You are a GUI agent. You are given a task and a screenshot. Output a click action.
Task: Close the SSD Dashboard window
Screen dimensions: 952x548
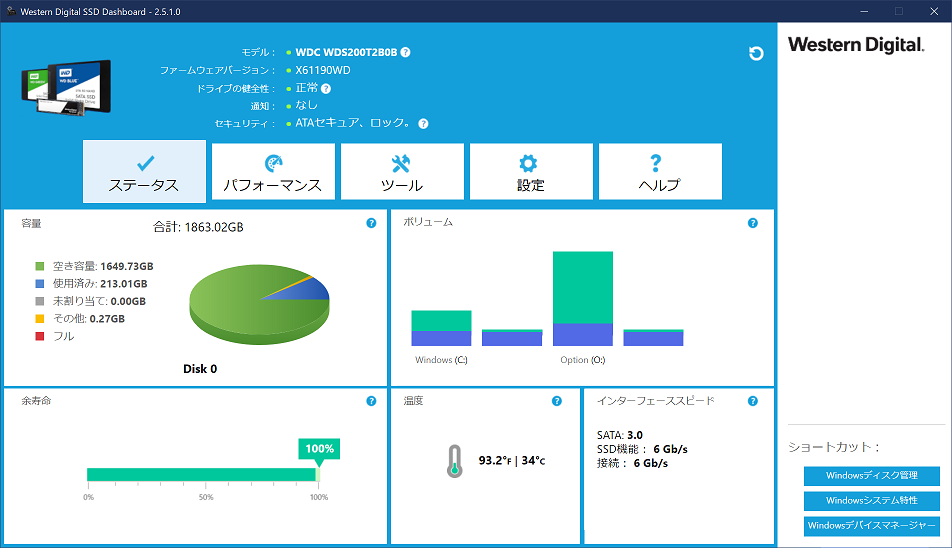coord(934,12)
